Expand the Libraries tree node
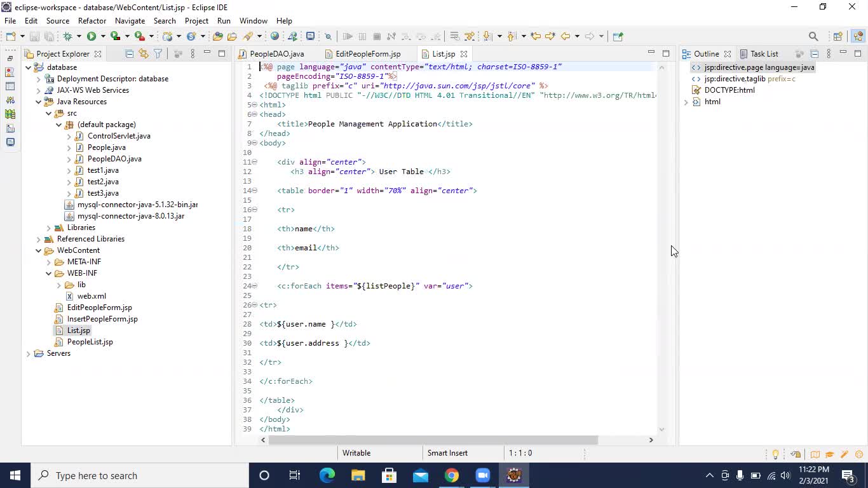The image size is (868, 488). [x=48, y=227]
